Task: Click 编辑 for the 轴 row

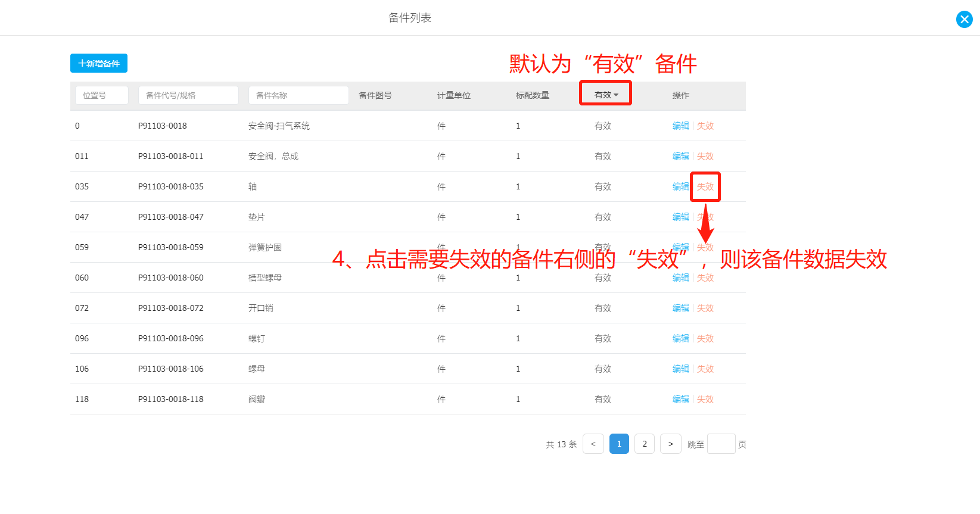Action: (681, 186)
